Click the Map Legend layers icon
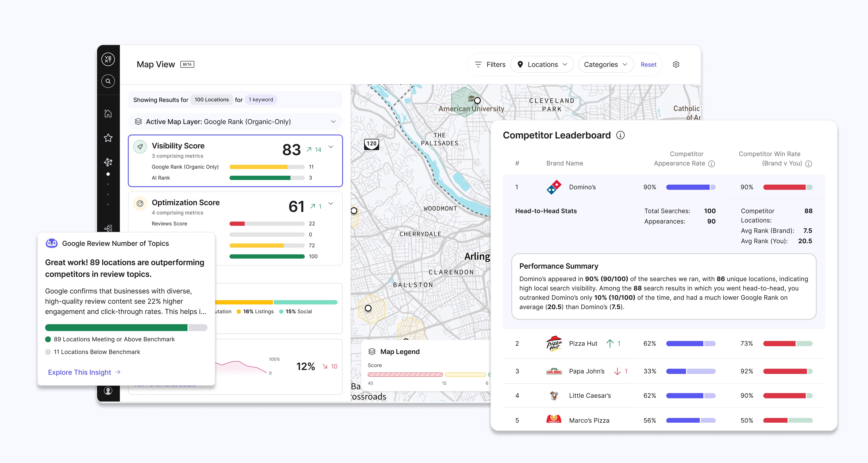 (372, 352)
